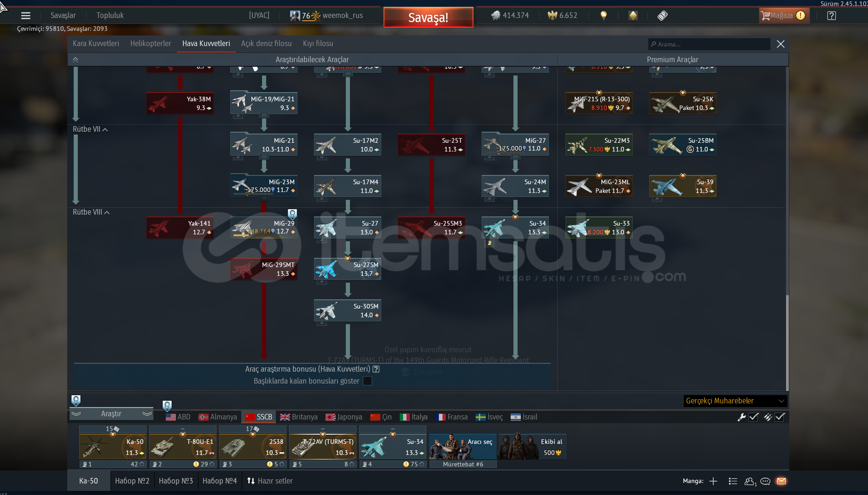Viewport: 868px width, 495px height.
Task: Open the main hamburger menu
Action: (26, 16)
